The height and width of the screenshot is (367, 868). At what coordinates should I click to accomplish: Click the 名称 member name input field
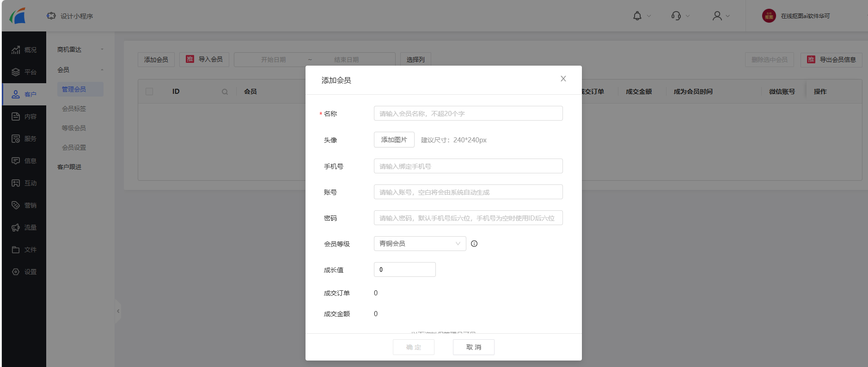click(468, 114)
